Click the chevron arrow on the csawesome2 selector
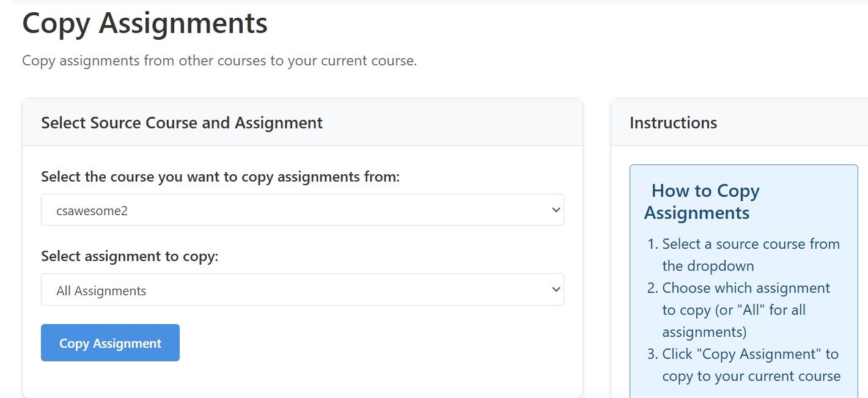The width and height of the screenshot is (868, 398). pyautogui.click(x=556, y=210)
